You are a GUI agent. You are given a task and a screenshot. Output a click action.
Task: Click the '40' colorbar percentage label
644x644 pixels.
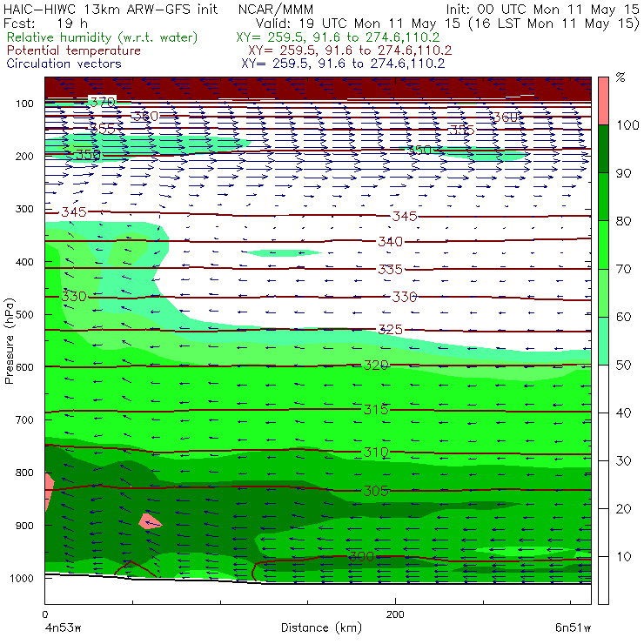[623, 413]
